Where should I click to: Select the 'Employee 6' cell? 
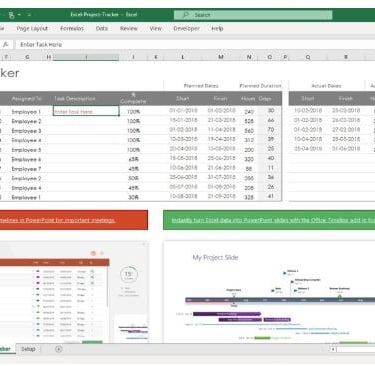(26, 159)
